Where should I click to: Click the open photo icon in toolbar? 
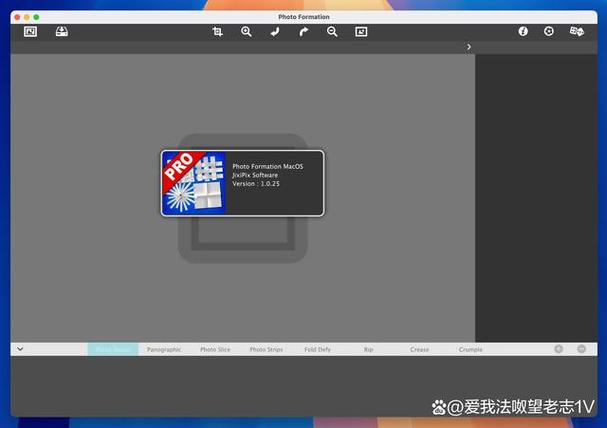click(x=31, y=32)
